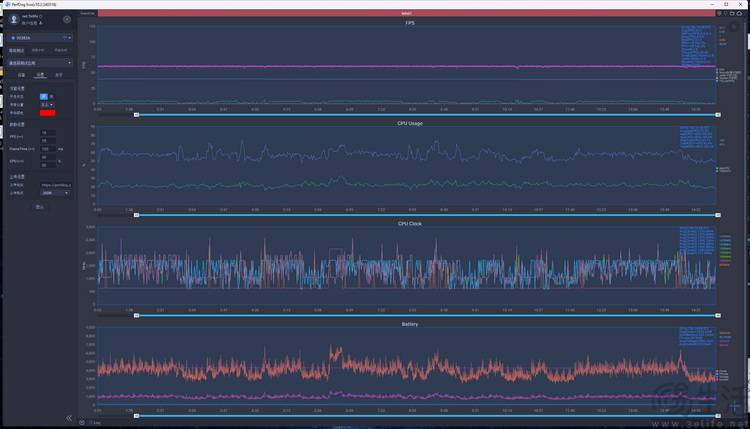Viewport: 750px width, 429px height.
Task: Click the first icon in top-right toolbar
Action: (719, 13)
